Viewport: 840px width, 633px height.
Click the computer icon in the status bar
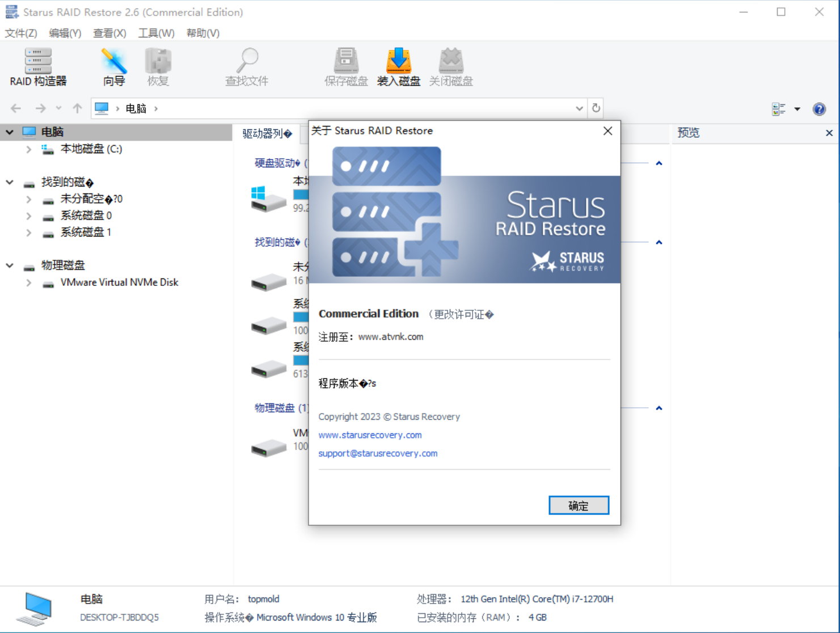coord(35,609)
